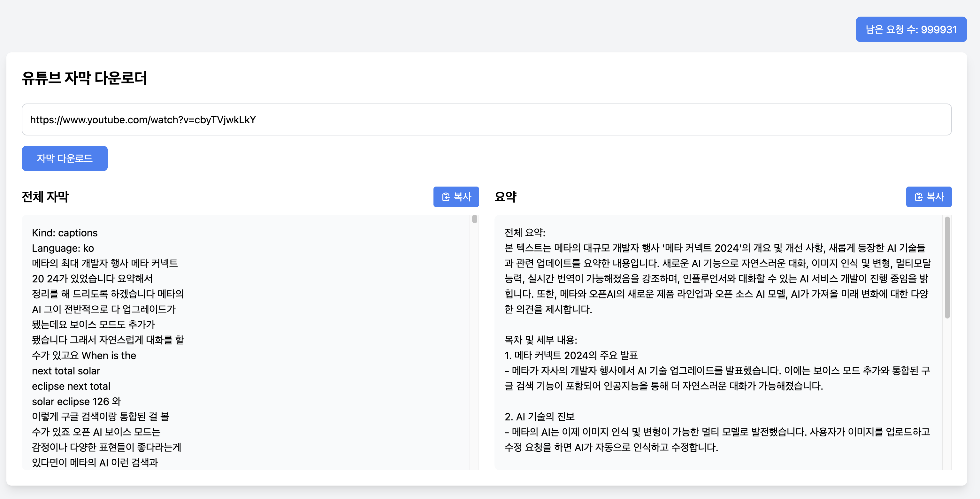
Task: Click '1. 메타 커넥트 2024의 주요 발표' heading
Action: pyautogui.click(x=571, y=355)
